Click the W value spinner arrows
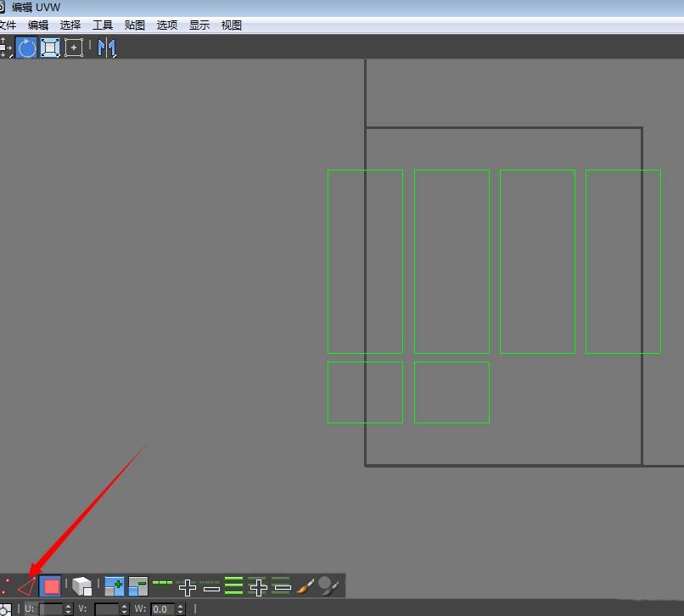 click(180, 609)
